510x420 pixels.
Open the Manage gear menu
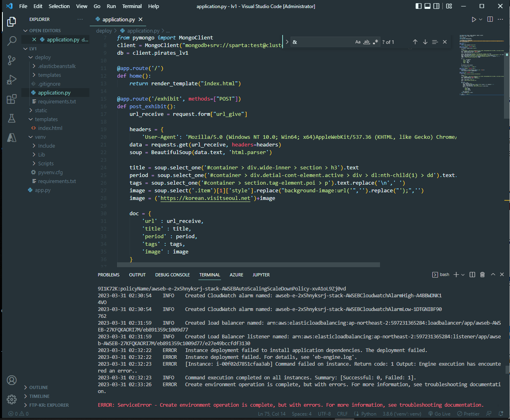pyautogui.click(x=12, y=399)
